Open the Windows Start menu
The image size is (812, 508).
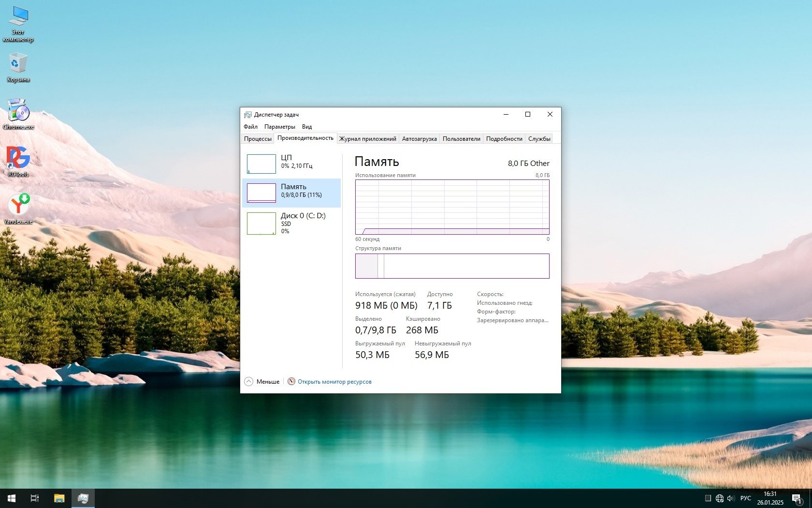pos(12,498)
